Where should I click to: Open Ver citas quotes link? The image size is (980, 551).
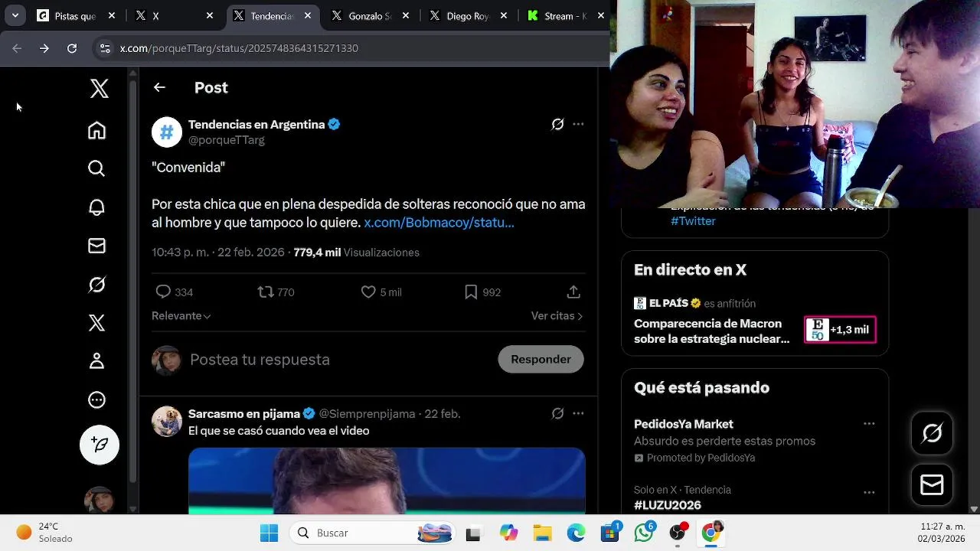(x=557, y=315)
